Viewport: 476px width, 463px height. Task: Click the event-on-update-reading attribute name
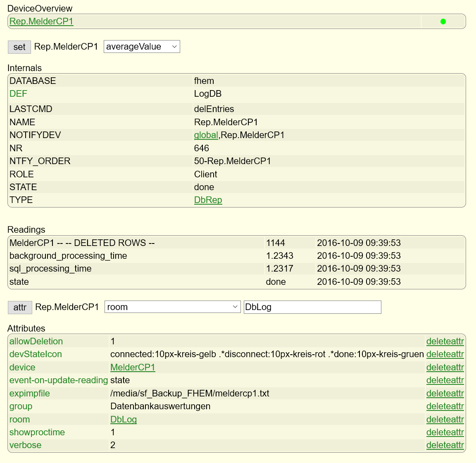click(59, 380)
